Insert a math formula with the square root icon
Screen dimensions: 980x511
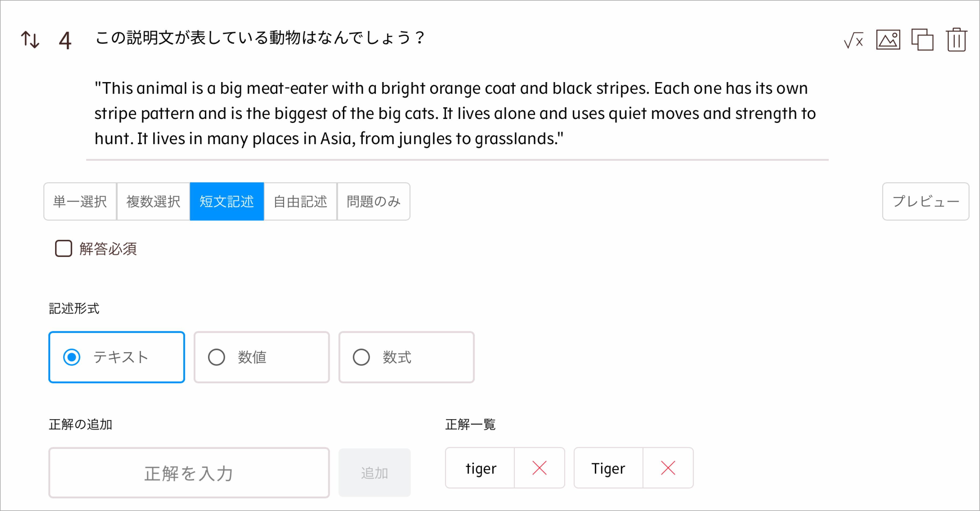tap(853, 40)
